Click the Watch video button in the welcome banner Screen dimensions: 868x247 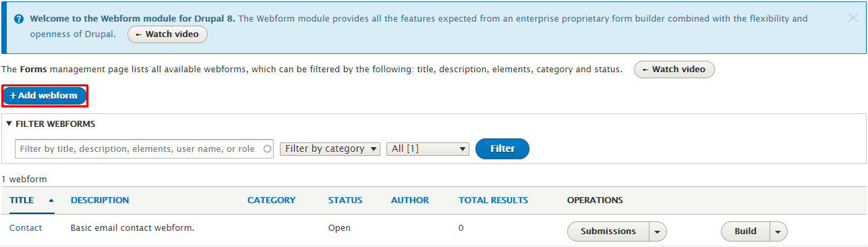pyautogui.click(x=167, y=34)
